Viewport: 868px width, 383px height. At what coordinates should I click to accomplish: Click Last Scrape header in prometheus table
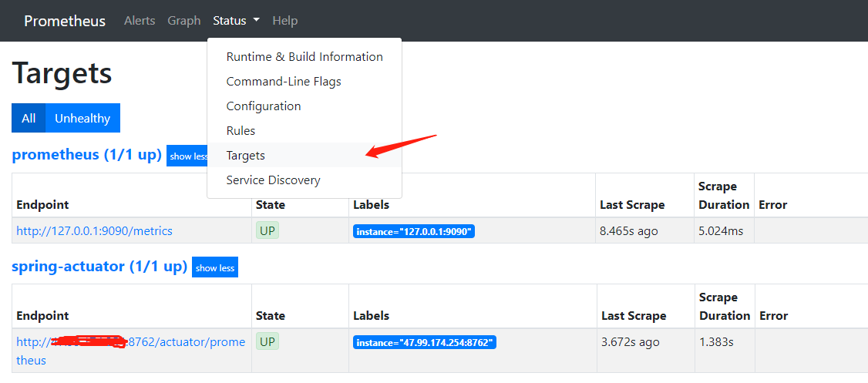(x=632, y=205)
